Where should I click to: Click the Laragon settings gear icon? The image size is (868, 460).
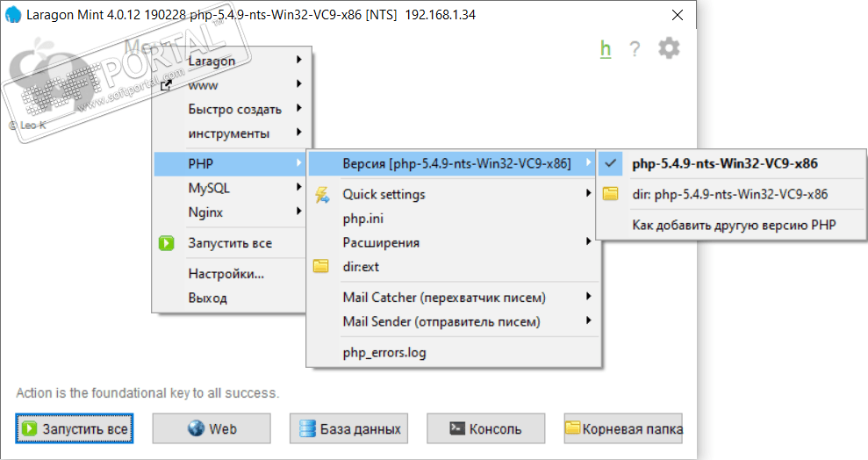(669, 48)
